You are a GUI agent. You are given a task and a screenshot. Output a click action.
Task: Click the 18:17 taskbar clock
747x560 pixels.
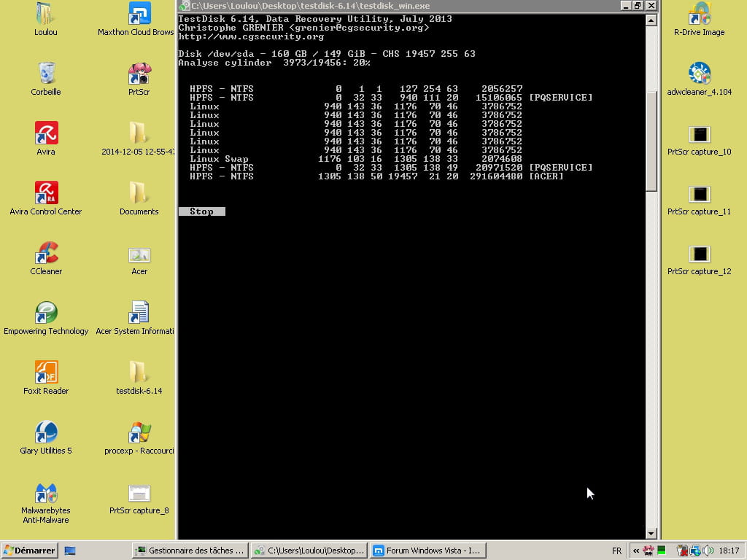[729, 551]
